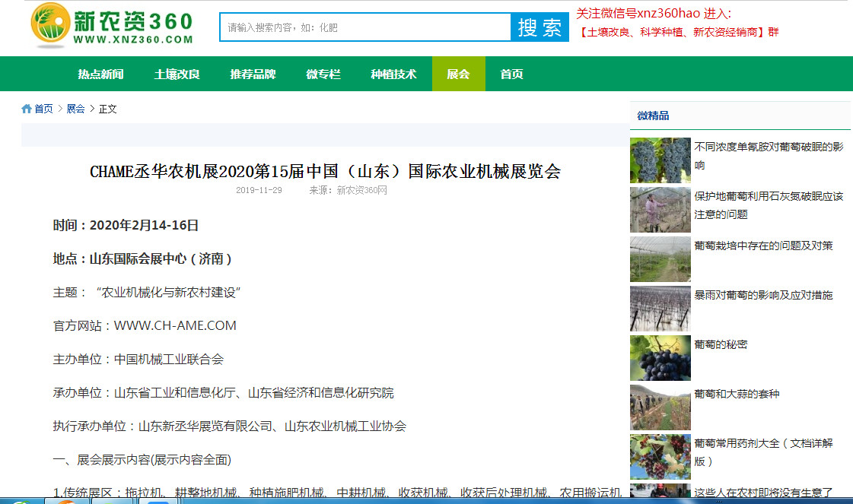Click the source text 来源：新农资360网

tap(349, 190)
